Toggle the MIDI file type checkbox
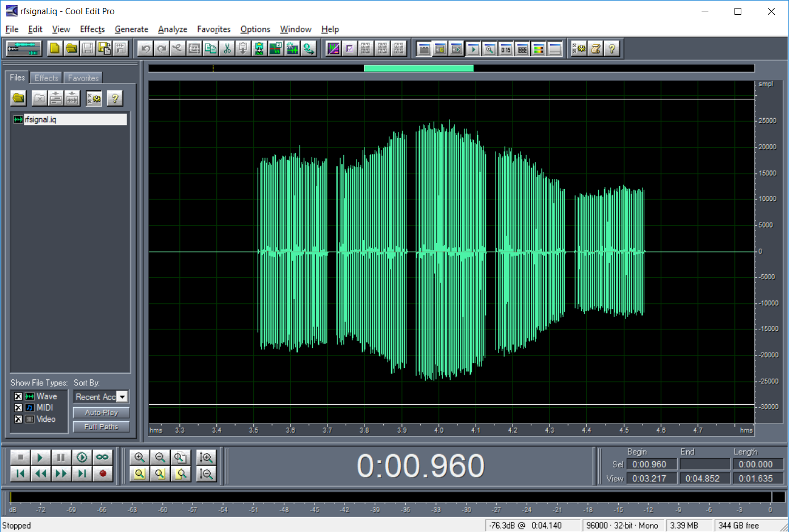Screen dimensions: 789x532 [x=18, y=408]
